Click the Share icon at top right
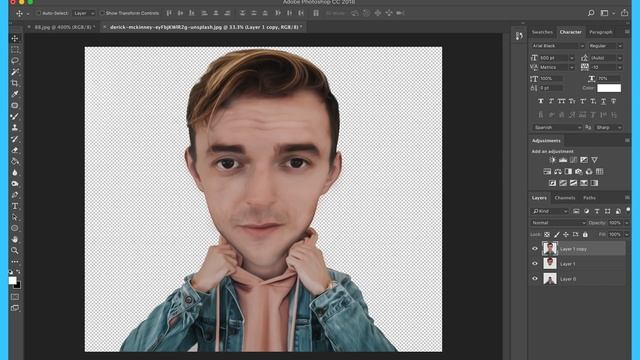The height and width of the screenshot is (360, 640). [x=624, y=13]
